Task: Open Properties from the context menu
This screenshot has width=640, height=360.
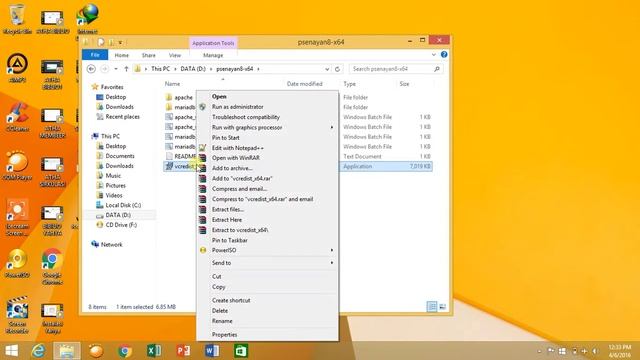Action: (x=267, y=335)
